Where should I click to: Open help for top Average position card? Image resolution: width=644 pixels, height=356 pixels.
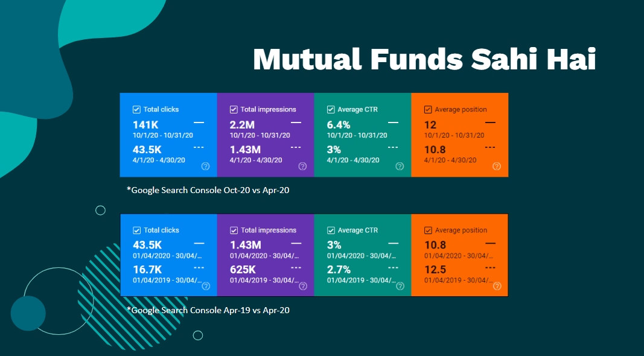tap(496, 166)
